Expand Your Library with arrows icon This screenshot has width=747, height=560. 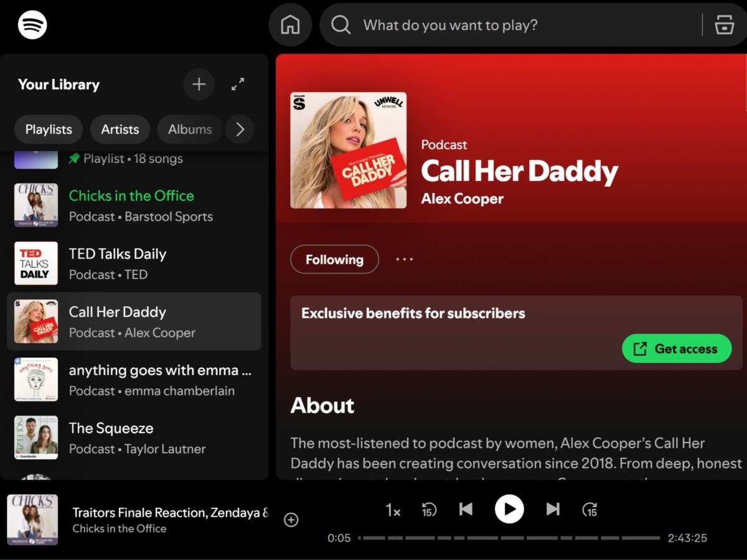click(238, 85)
